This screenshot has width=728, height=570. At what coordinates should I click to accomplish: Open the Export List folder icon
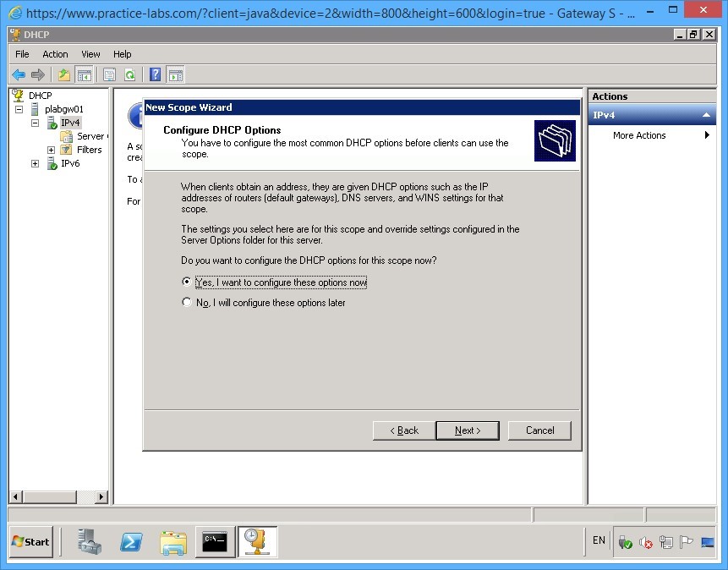pyautogui.click(x=63, y=74)
